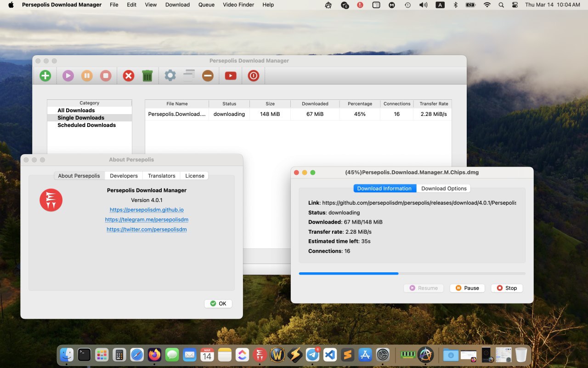The height and width of the screenshot is (368, 588).
Task: Open Terminal from the Dock
Action: coord(84,355)
